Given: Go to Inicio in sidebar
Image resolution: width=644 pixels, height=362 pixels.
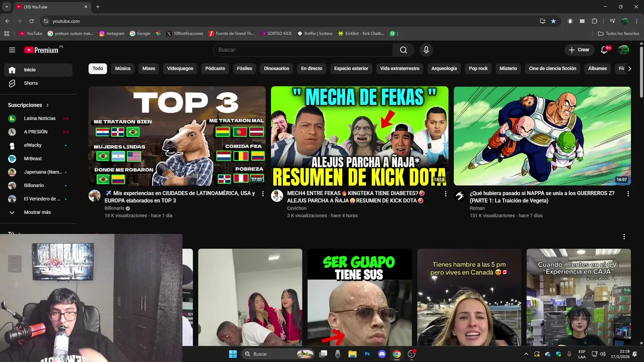Looking at the screenshot, I should [x=38, y=70].
